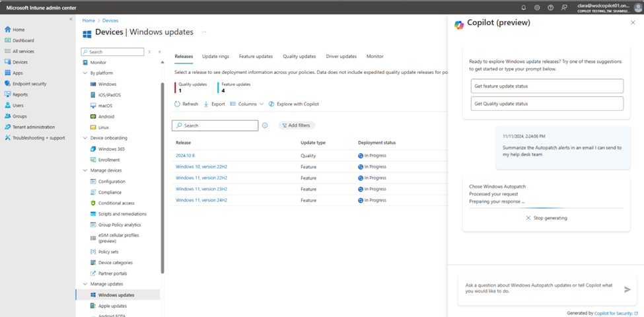The height and width of the screenshot is (317, 644).
Task: Launch Explore with Copilot
Action: tap(294, 104)
